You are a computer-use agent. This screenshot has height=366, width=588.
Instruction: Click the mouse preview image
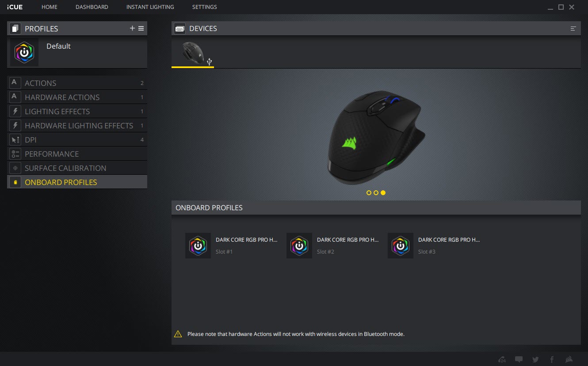(376, 137)
